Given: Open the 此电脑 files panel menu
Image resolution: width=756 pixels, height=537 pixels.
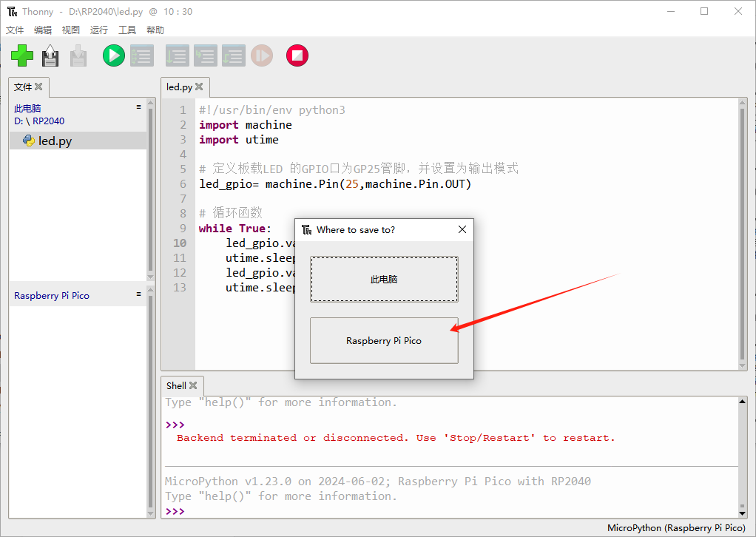Looking at the screenshot, I should point(139,107).
